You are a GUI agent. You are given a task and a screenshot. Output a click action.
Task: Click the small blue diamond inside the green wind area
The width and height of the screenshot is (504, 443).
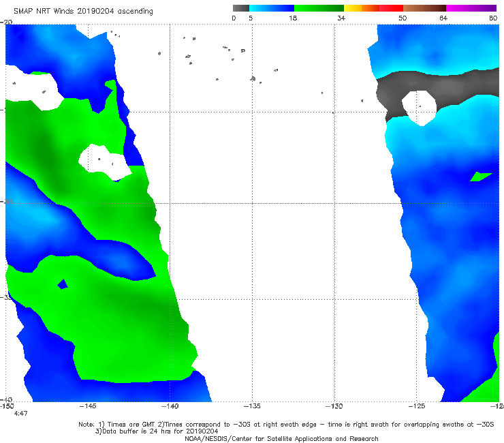pyautogui.click(x=63, y=284)
